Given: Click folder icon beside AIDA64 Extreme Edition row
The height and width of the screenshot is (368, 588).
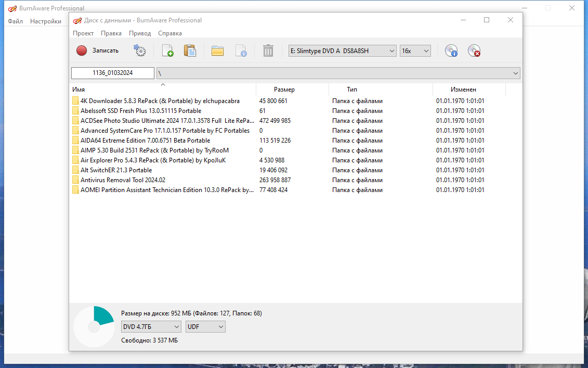Looking at the screenshot, I should (x=75, y=141).
